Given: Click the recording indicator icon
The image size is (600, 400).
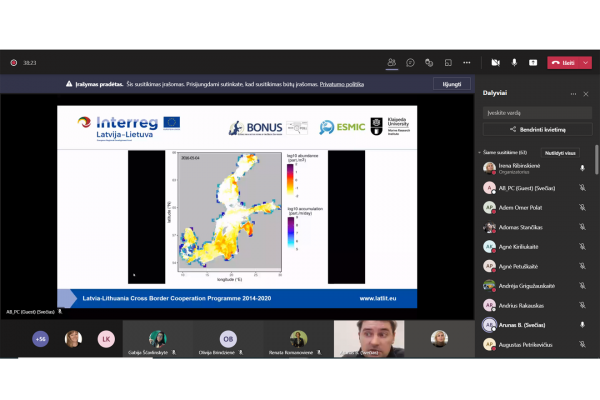Looking at the screenshot, I should pos(14,62).
